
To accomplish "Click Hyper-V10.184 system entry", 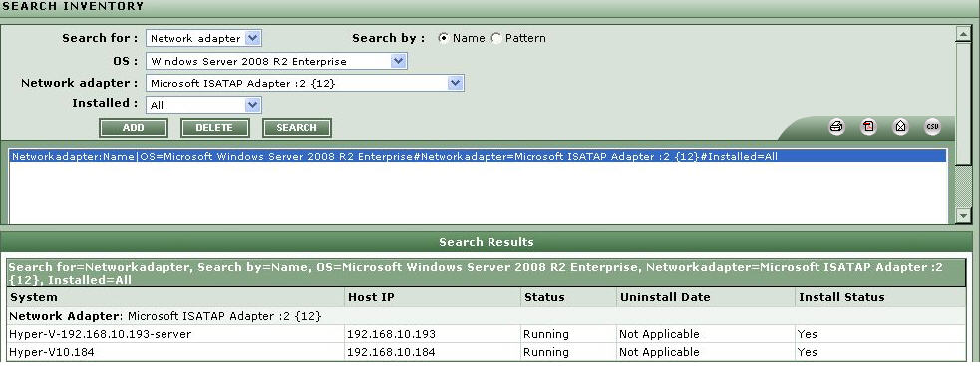I will click(x=52, y=352).
